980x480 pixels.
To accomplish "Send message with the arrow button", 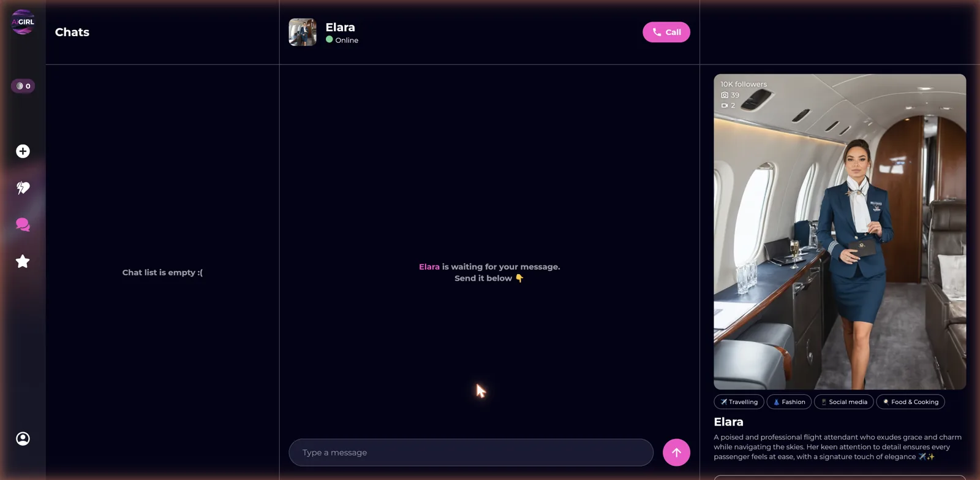I will [676, 452].
